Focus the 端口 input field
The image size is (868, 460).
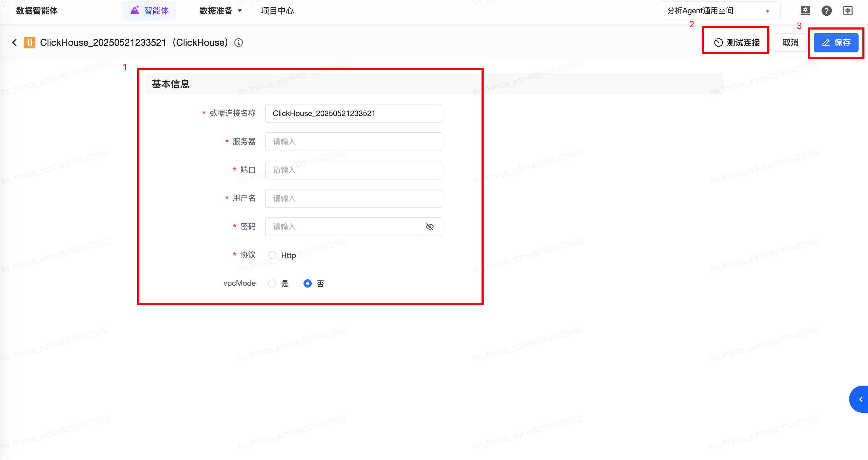[353, 170]
